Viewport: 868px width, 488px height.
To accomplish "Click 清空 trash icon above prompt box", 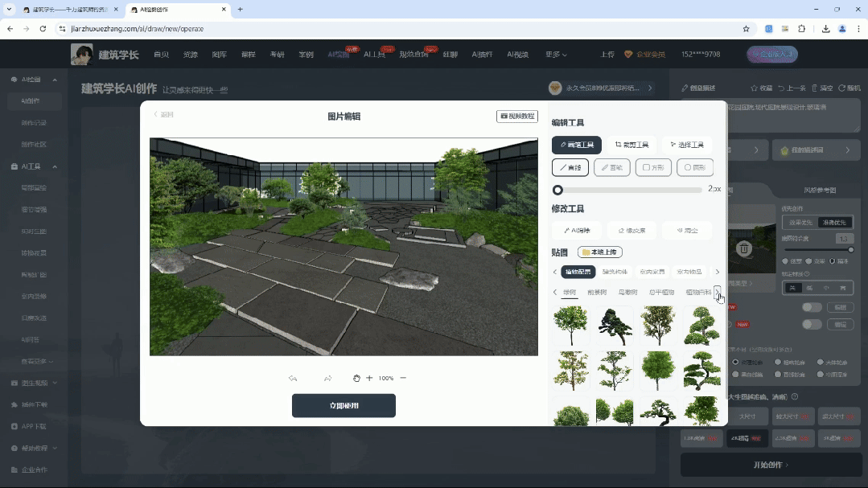I will [x=822, y=88].
